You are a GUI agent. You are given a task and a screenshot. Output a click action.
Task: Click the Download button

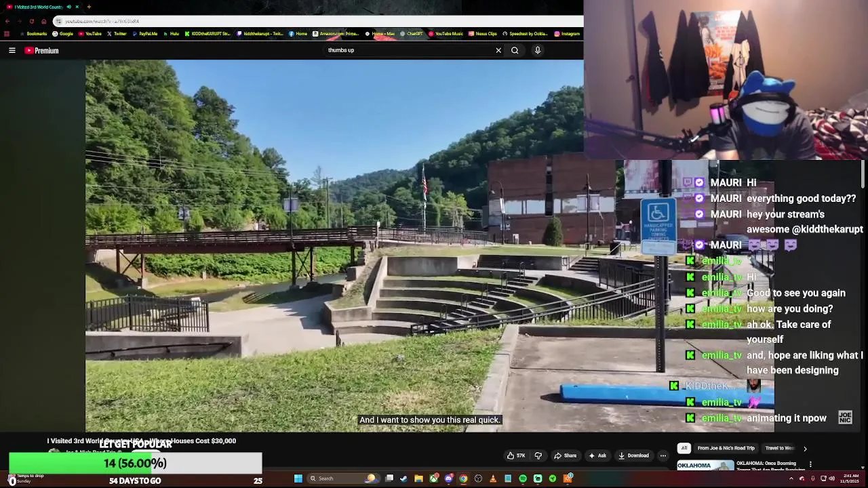click(x=634, y=455)
